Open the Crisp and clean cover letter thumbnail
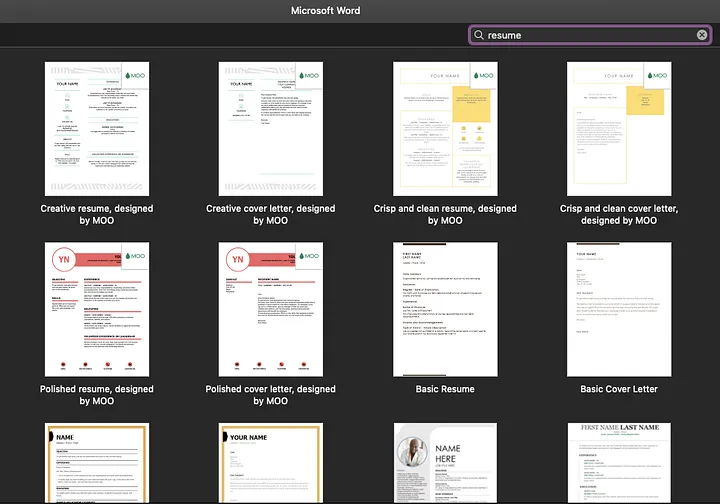 click(619, 128)
